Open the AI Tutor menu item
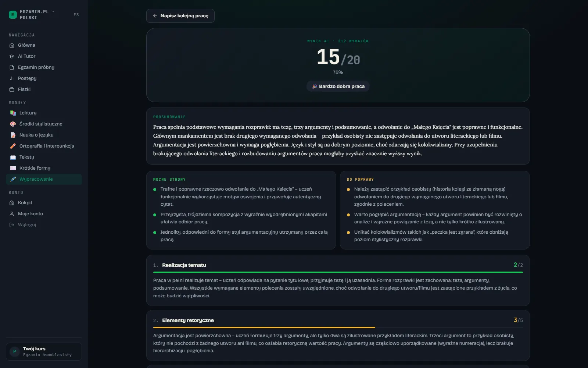This screenshot has width=588, height=368. (x=44, y=56)
